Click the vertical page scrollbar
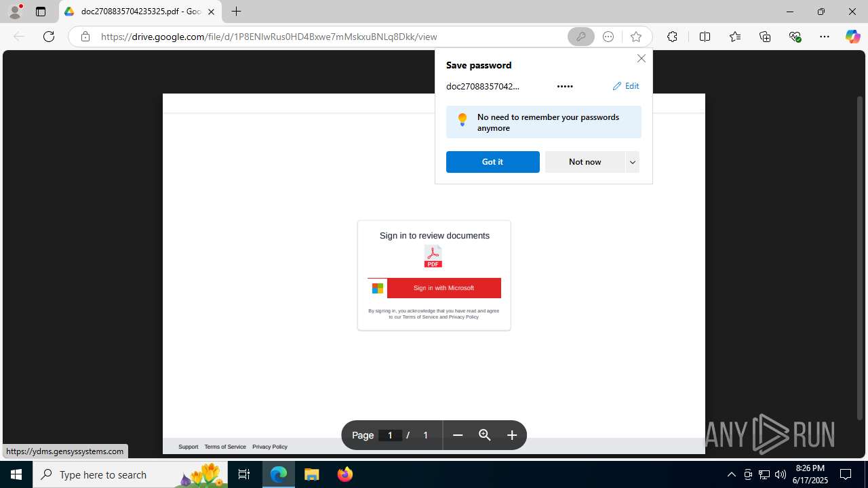 pyautogui.click(x=860, y=258)
